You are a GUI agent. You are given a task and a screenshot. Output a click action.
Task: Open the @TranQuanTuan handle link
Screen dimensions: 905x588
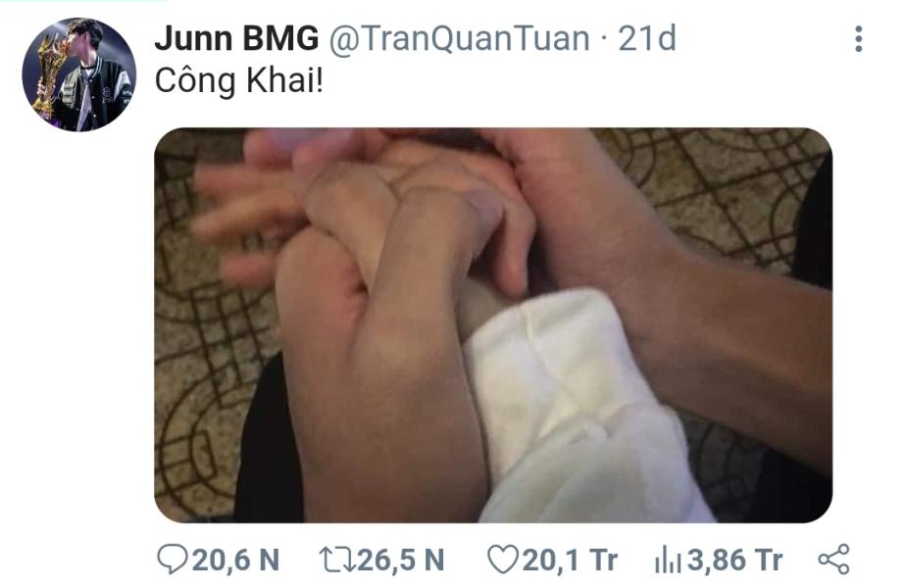click(460, 38)
